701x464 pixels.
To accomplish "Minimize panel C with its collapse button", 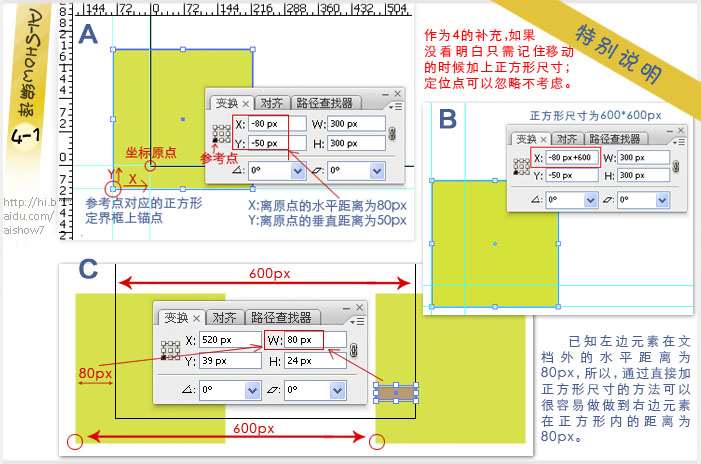I will [346, 308].
